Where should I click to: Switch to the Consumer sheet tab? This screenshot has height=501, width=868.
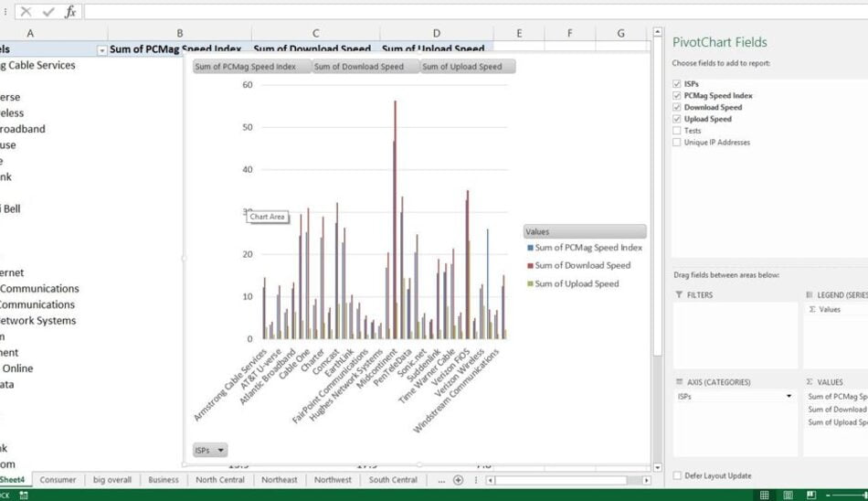pyautogui.click(x=58, y=480)
